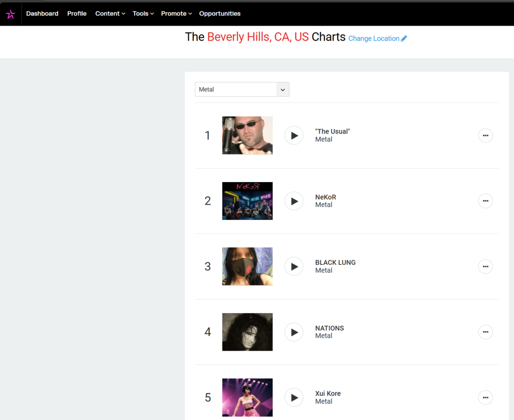Image resolution: width=514 pixels, height=420 pixels.
Task: Open more options for BLACK LUNG
Action: click(x=485, y=266)
